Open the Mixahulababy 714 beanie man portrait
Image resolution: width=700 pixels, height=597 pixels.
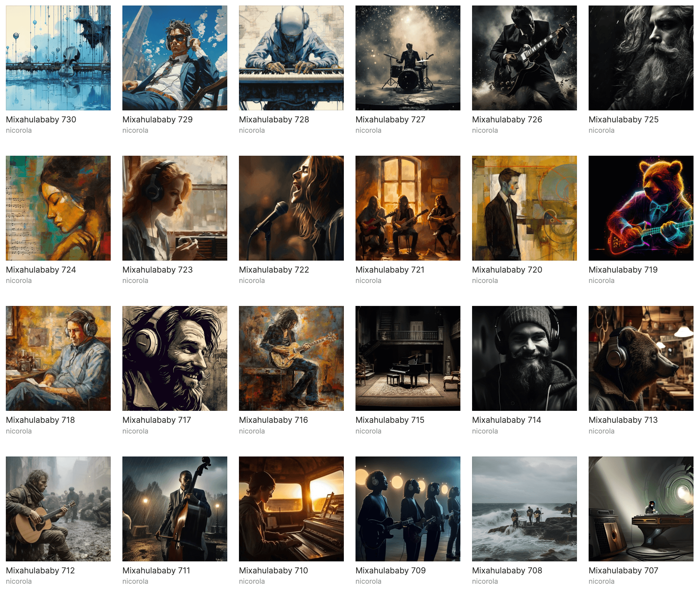pos(524,358)
